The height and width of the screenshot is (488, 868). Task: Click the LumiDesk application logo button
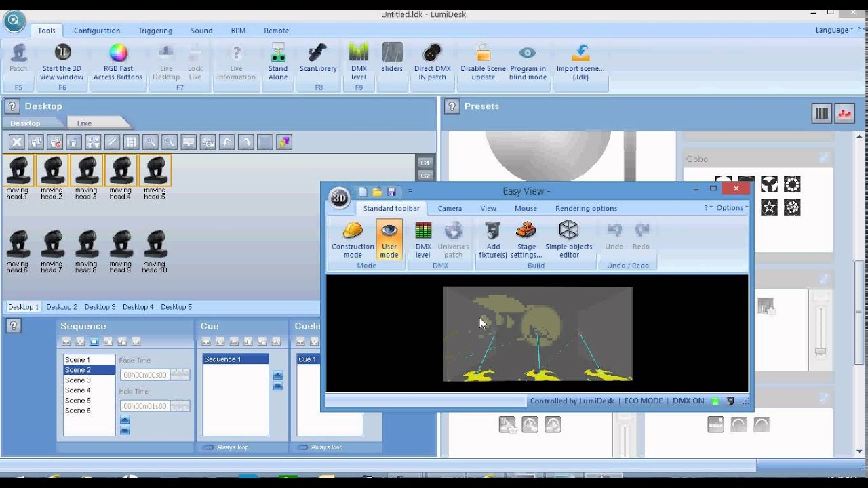(14, 20)
